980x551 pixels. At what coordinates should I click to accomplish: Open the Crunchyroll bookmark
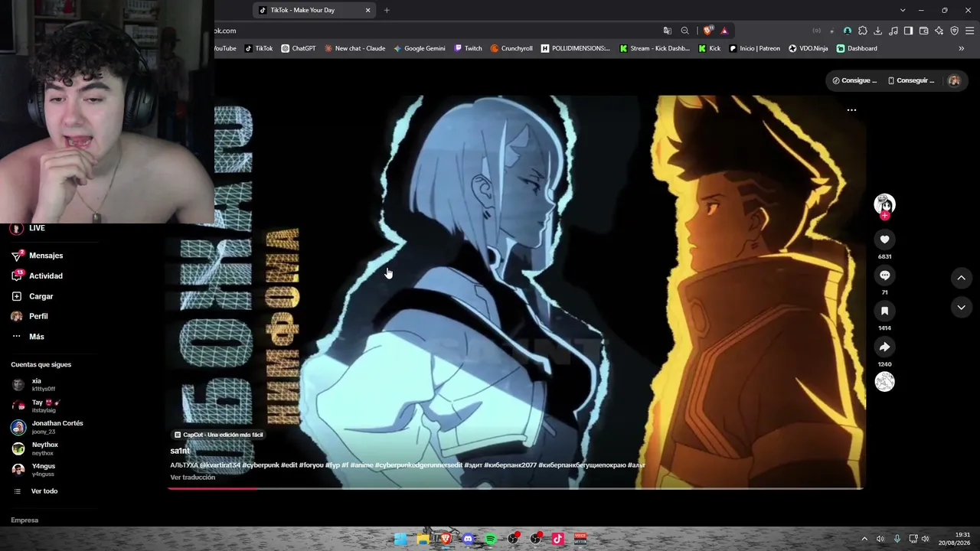pyautogui.click(x=511, y=48)
